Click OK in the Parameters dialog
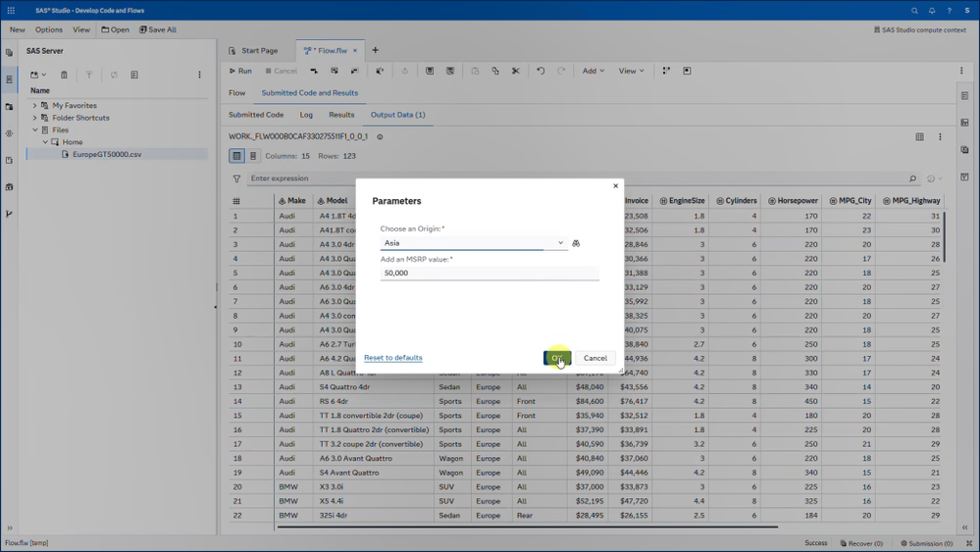 click(x=557, y=358)
